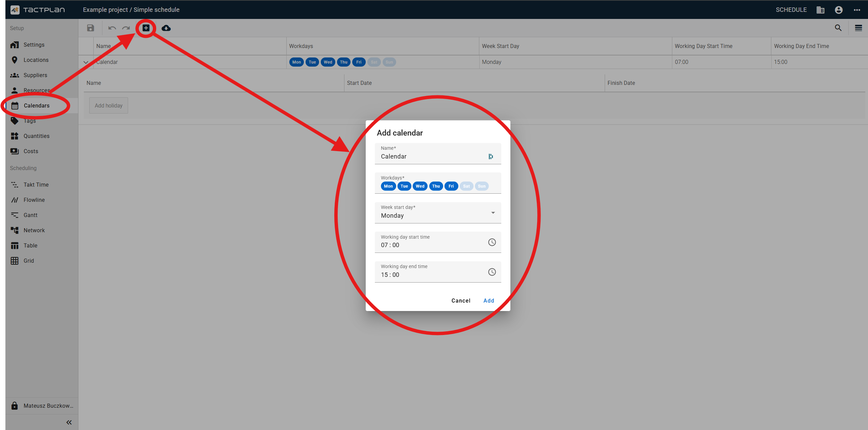The width and height of the screenshot is (868, 430).
Task: Click the save icon in toolbar
Action: 90,28
